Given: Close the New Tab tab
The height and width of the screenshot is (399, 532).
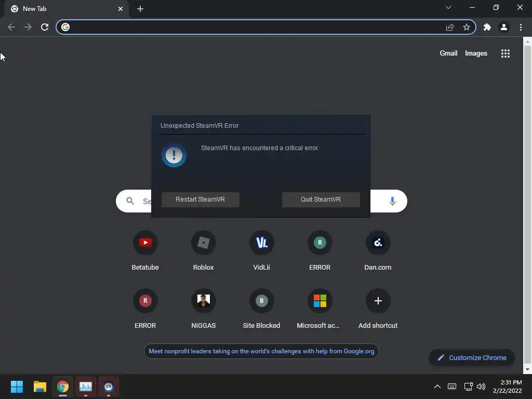Looking at the screenshot, I should 121,9.
